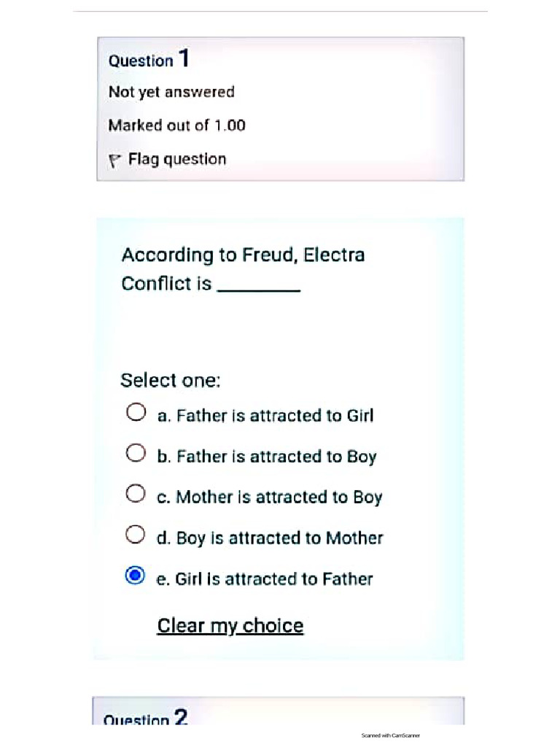560x747 pixels.
Task: Click the "Marked out of 1.00" text
Action: (x=176, y=125)
